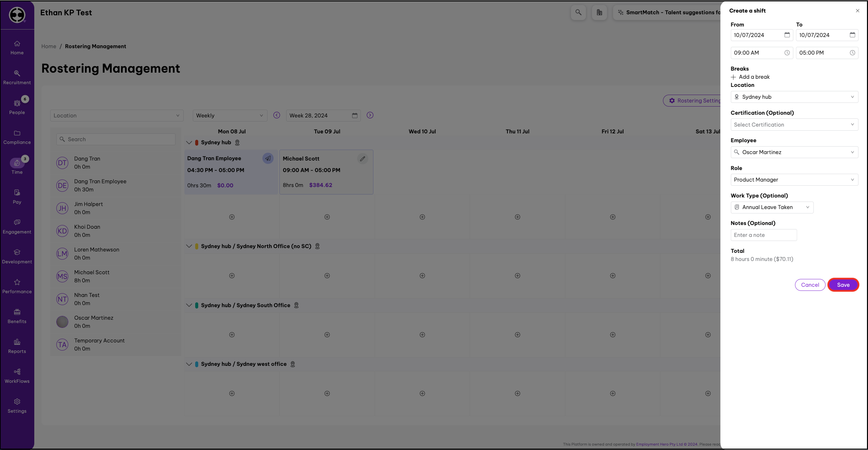The width and height of the screenshot is (868, 450).
Task: Open the Role dropdown showing Product Manager
Action: tap(794, 180)
